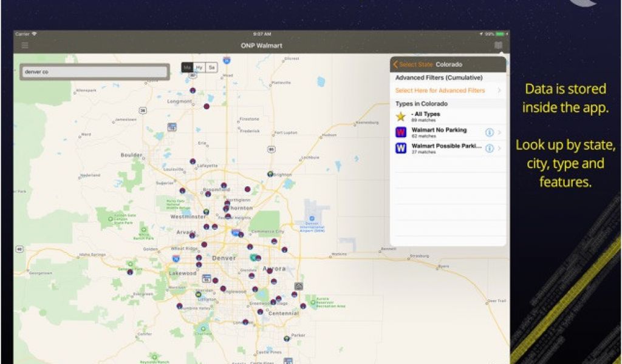Click the "Hudson" town label

[x=329, y=135]
